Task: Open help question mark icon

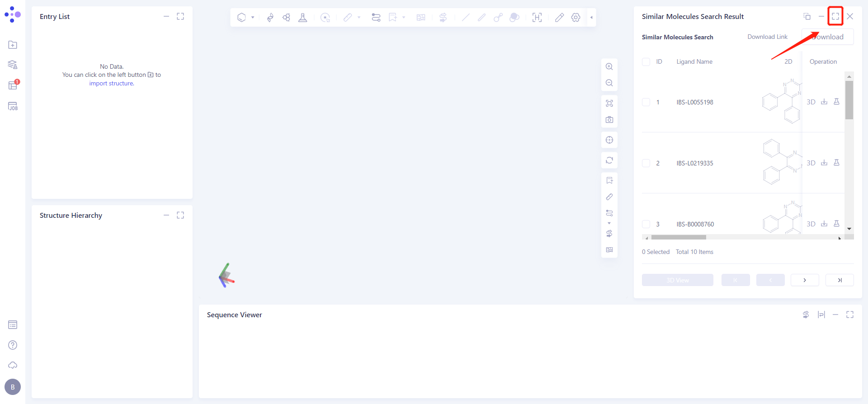Action: 13,345
